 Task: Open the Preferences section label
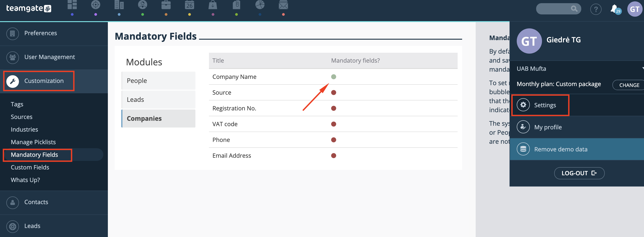tap(40, 33)
